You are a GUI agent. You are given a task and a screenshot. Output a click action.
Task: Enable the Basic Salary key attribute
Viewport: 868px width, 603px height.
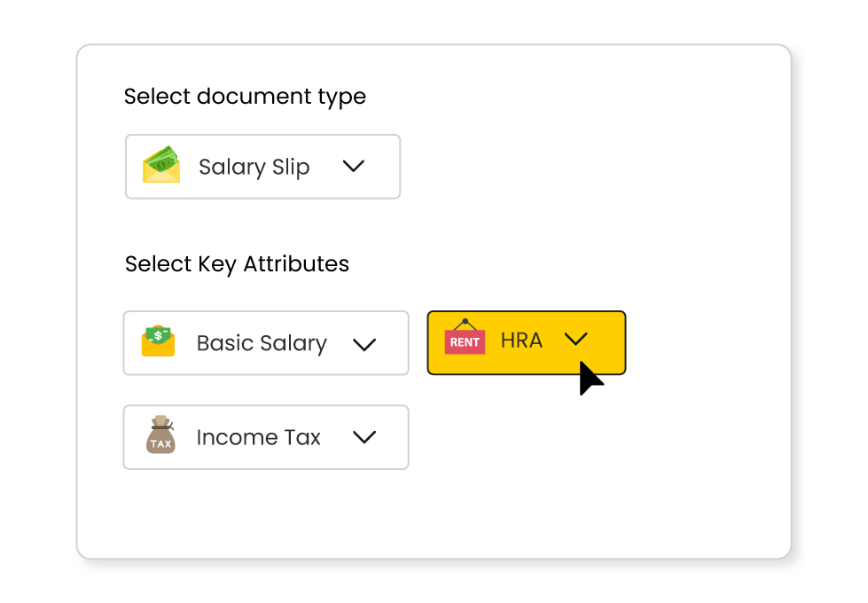tap(265, 343)
